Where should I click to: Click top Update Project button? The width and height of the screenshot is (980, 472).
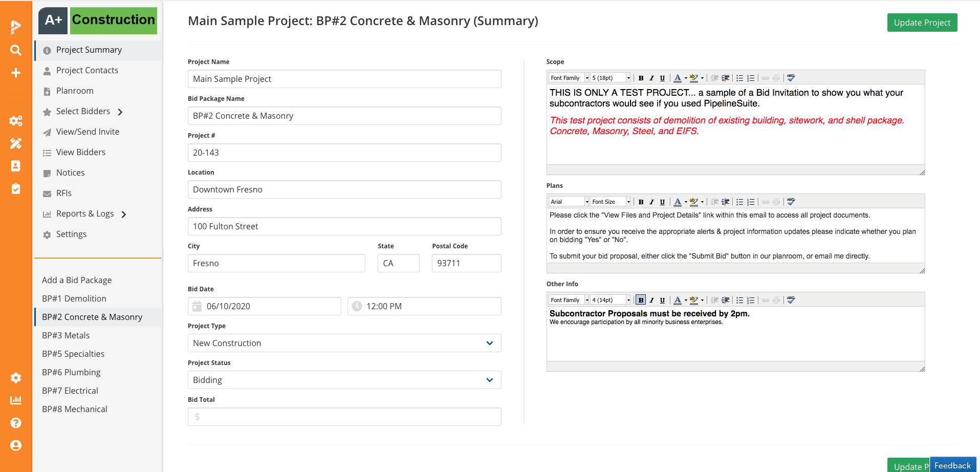[x=922, y=23]
